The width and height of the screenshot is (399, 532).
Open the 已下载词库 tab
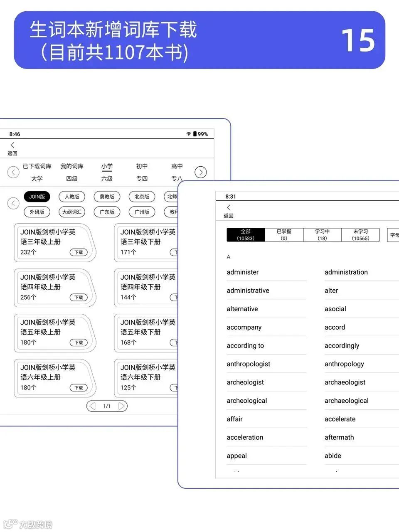coord(37,166)
